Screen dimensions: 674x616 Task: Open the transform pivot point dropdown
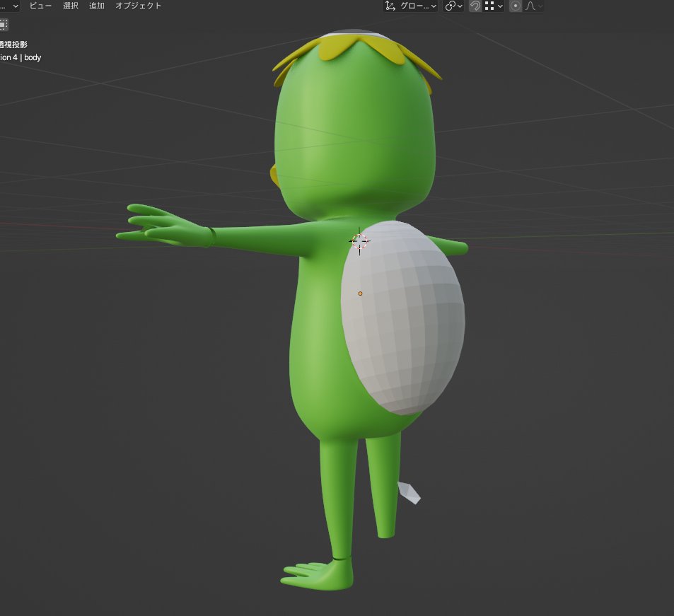point(453,6)
